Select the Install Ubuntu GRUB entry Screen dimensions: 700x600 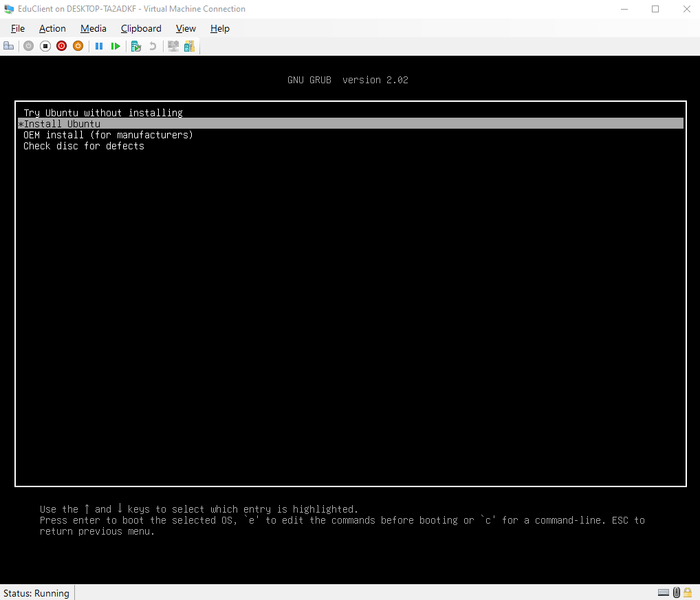tap(351, 124)
